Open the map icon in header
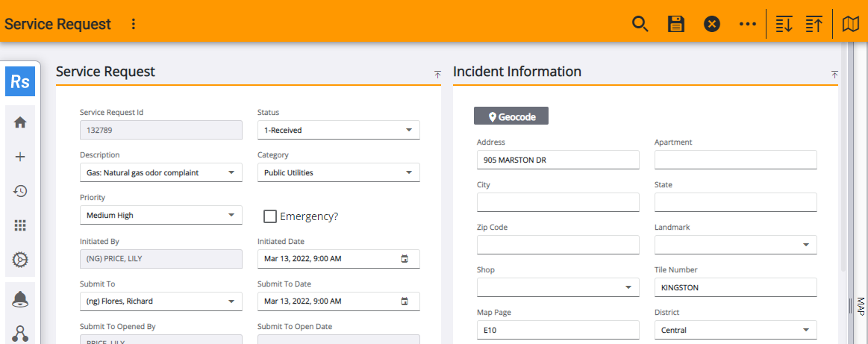 pyautogui.click(x=850, y=25)
